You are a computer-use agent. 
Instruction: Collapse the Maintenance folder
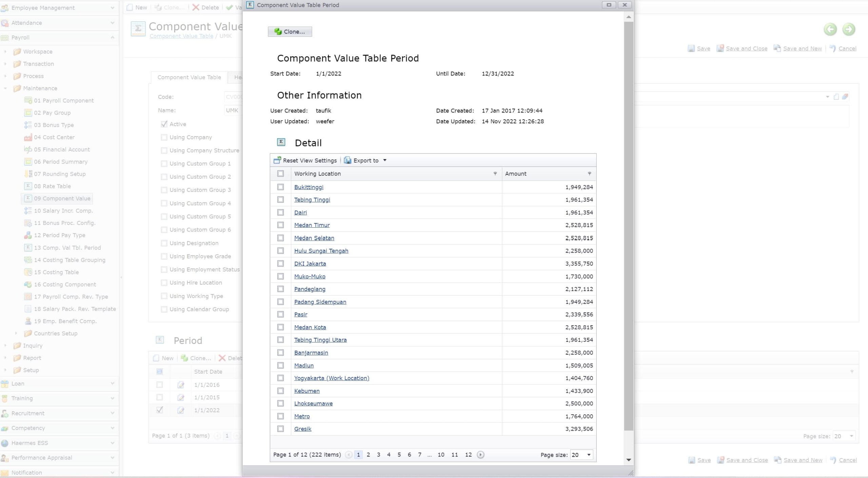click(5, 88)
